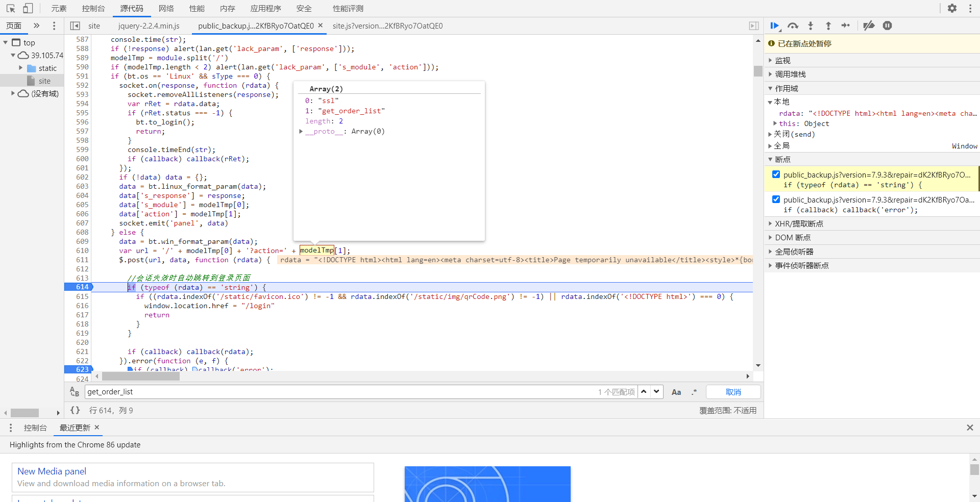Image resolution: width=980 pixels, height=502 pixels.
Task: Step over next function call
Action: [793, 26]
